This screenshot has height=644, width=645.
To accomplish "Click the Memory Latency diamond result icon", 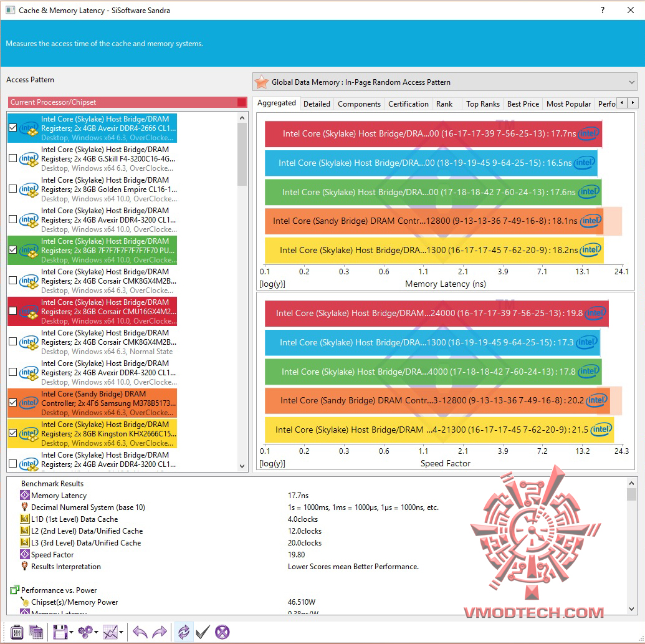I will pos(25,495).
